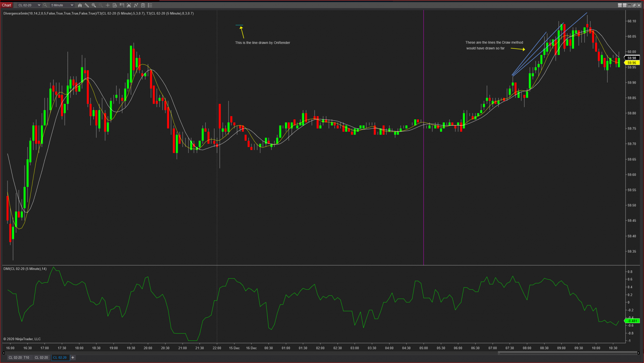Click the zoom in magnifier icon

tap(94, 5)
